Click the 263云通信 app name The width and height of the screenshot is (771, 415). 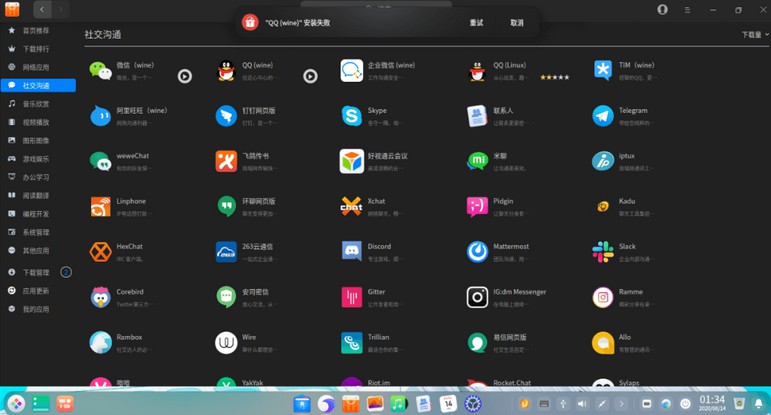click(257, 246)
